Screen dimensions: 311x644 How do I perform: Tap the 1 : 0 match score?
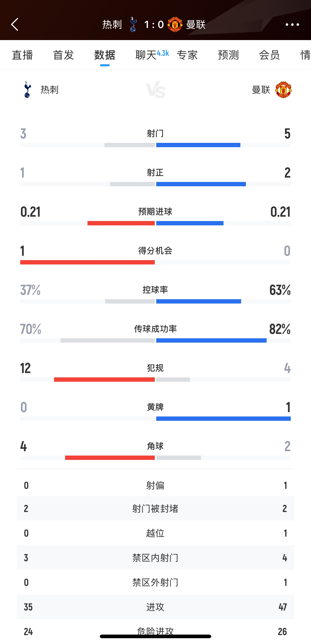pos(154,25)
